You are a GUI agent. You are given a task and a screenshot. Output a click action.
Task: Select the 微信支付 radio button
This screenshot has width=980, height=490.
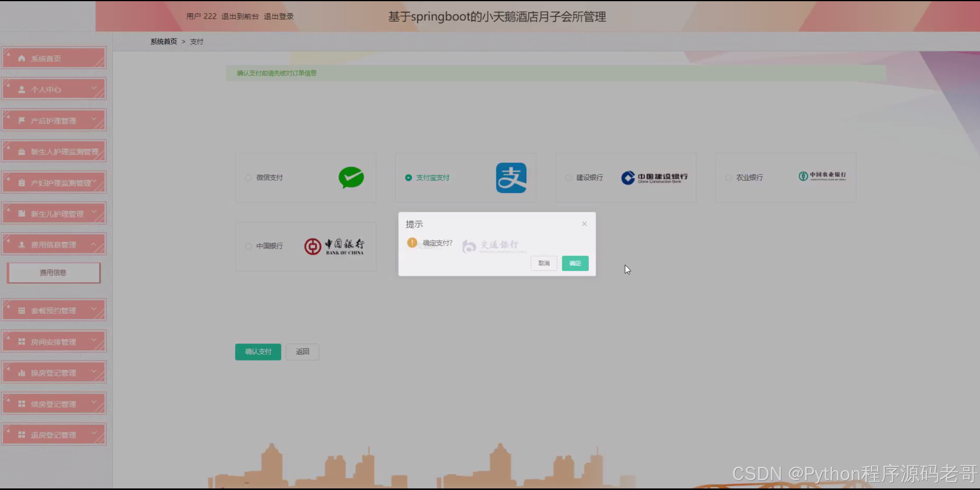pos(249,178)
